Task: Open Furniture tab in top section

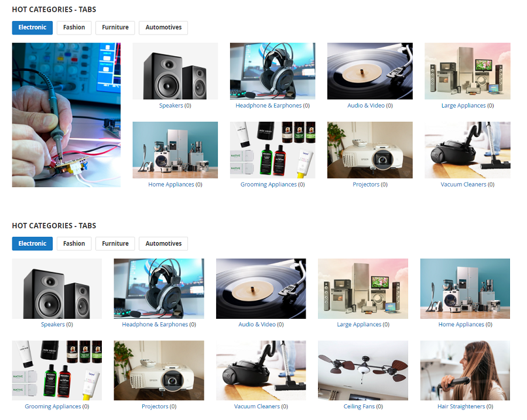Action: tap(115, 27)
